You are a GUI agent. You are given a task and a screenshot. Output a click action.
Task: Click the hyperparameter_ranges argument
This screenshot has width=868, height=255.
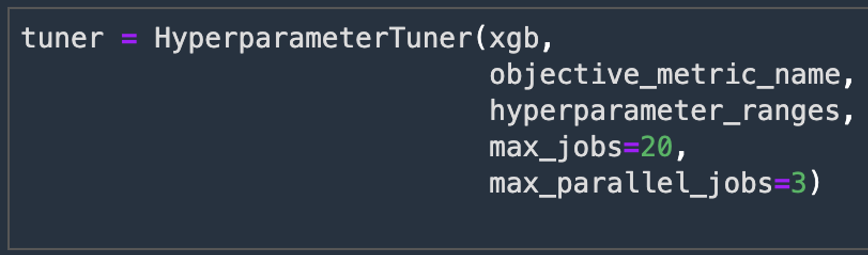[665, 112]
